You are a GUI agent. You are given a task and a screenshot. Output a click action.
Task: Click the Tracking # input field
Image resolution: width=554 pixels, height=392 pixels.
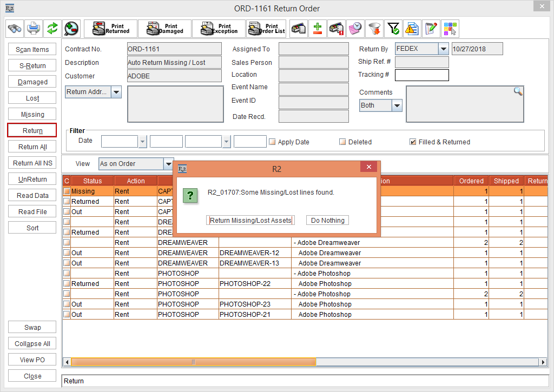pos(421,75)
